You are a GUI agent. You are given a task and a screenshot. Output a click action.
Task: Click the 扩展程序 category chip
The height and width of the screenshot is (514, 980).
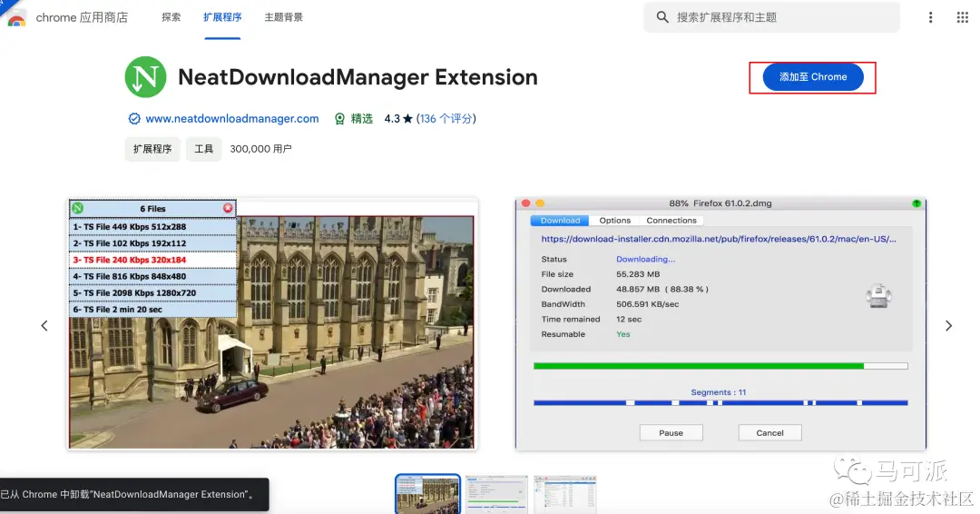pos(152,149)
